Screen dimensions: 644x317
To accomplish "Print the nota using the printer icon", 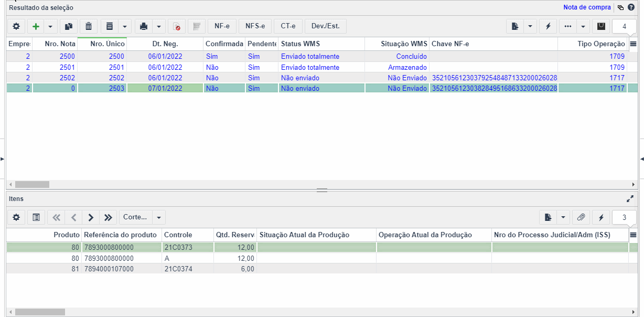I will [144, 26].
